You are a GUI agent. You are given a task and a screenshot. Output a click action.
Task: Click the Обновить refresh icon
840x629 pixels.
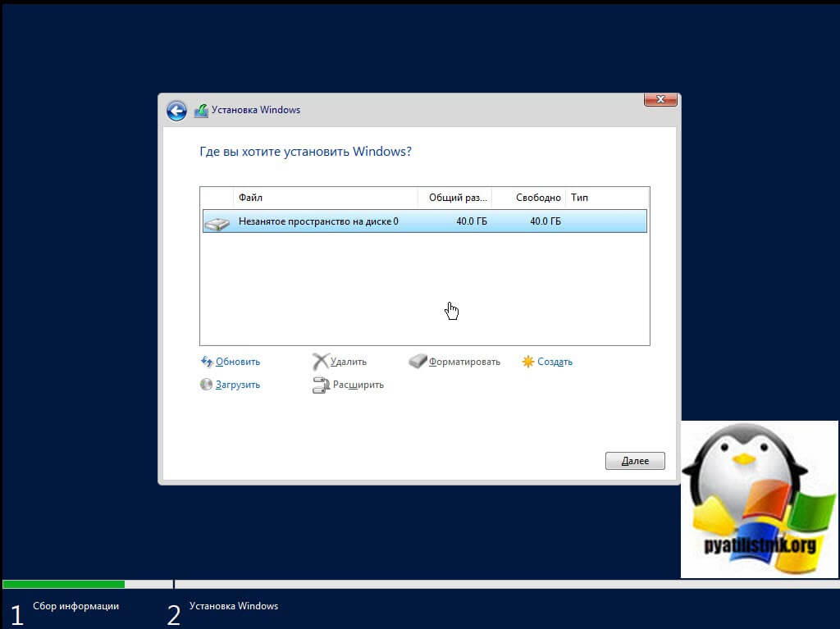coord(207,362)
